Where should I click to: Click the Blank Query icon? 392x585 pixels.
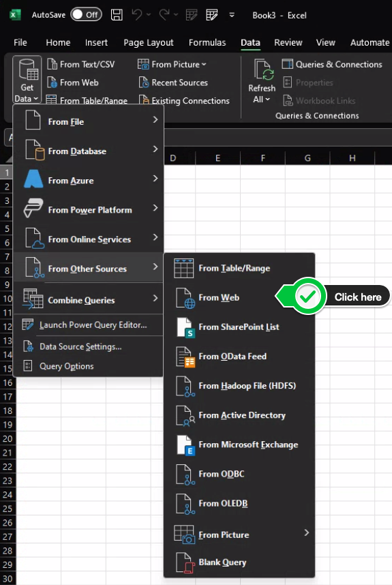[185, 562]
